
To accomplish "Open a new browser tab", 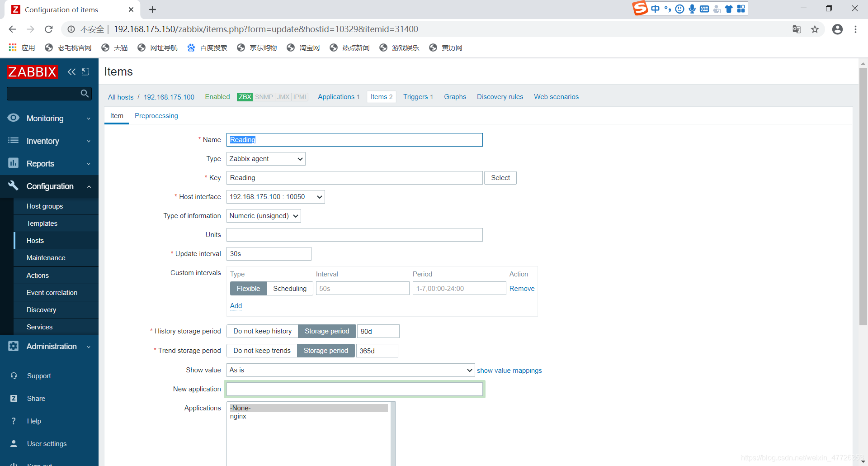I will point(152,10).
